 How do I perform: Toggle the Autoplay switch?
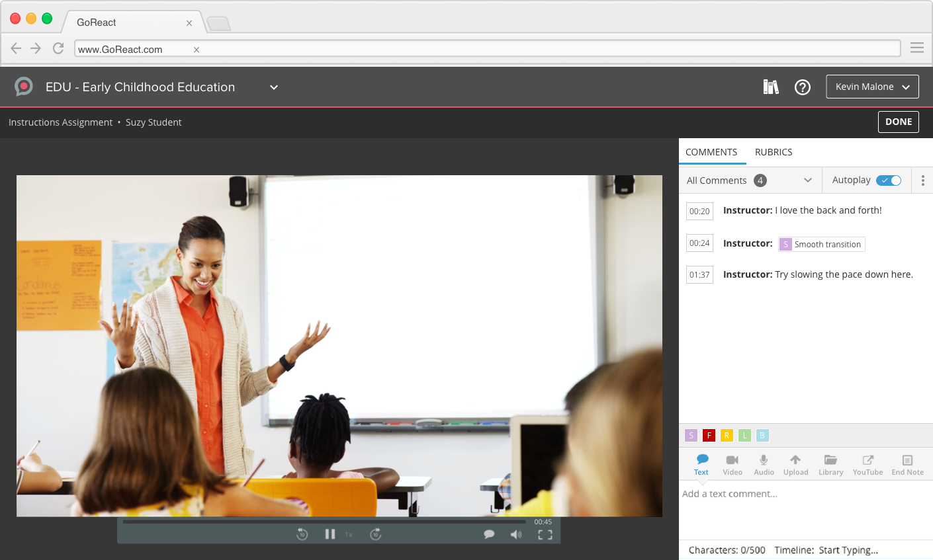(x=889, y=180)
